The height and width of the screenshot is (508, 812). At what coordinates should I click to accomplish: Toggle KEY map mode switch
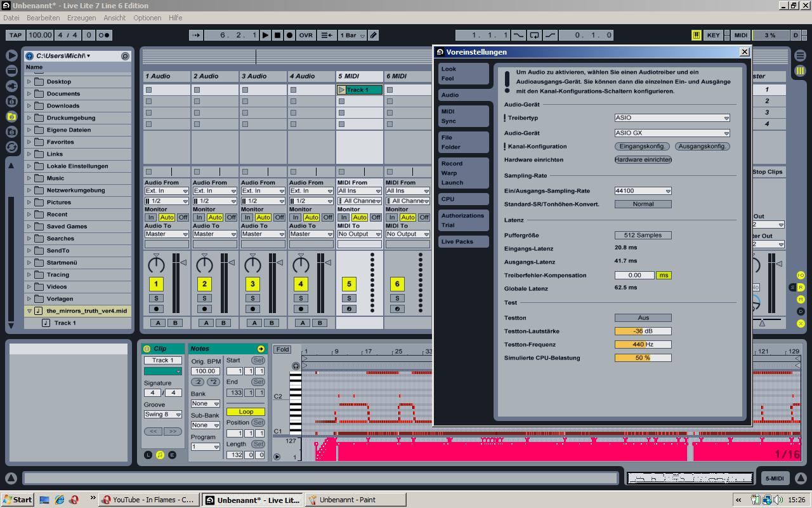click(x=714, y=36)
